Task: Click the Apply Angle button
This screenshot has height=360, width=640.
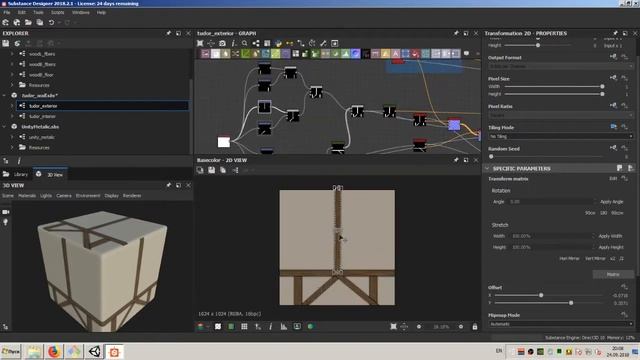Action: pos(611,202)
